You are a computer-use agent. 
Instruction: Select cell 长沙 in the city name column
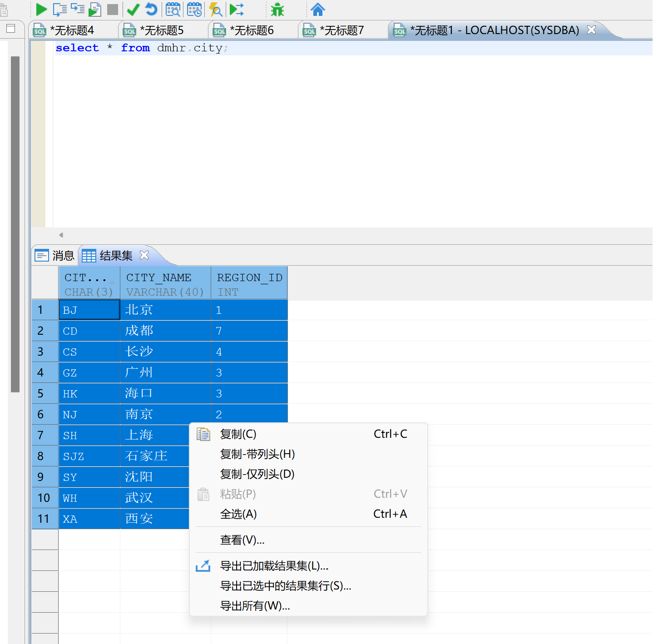(x=165, y=352)
